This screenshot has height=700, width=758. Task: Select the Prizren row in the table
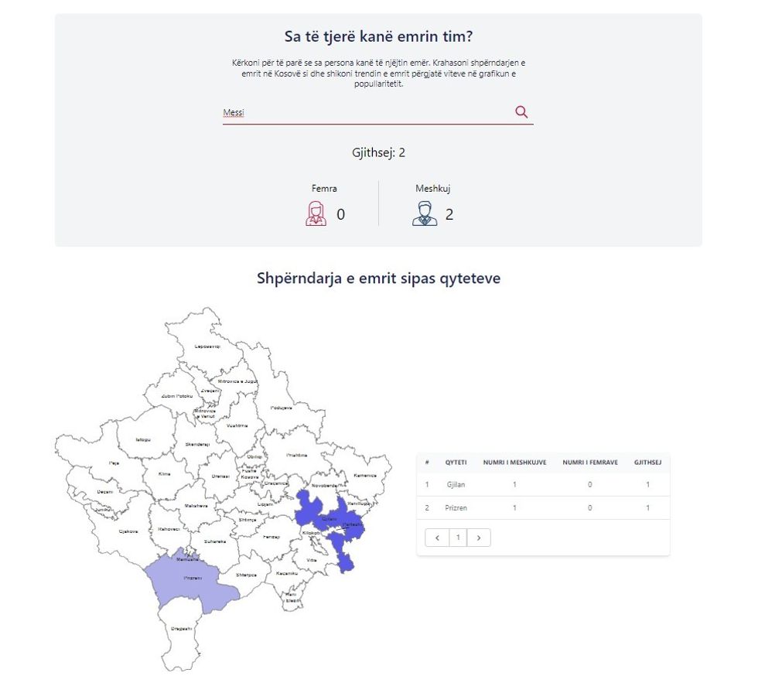[x=543, y=508]
